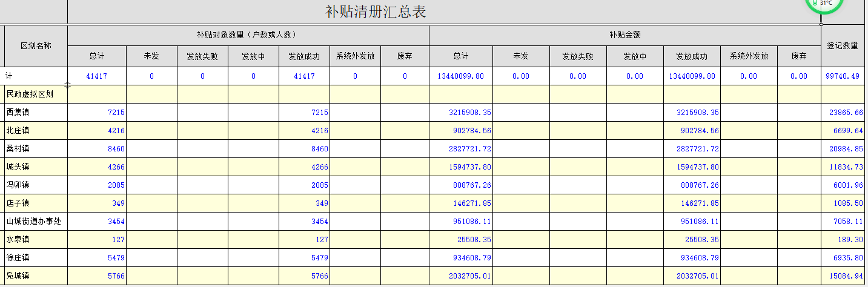
Task: Click the 登记数量 column header
Action: tap(842, 45)
